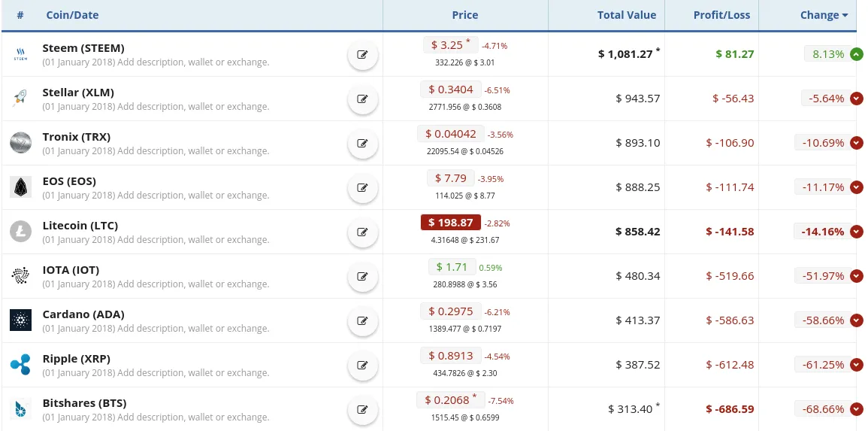The image size is (868, 431).
Task: Click the Steem coin logo
Action: (x=20, y=54)
